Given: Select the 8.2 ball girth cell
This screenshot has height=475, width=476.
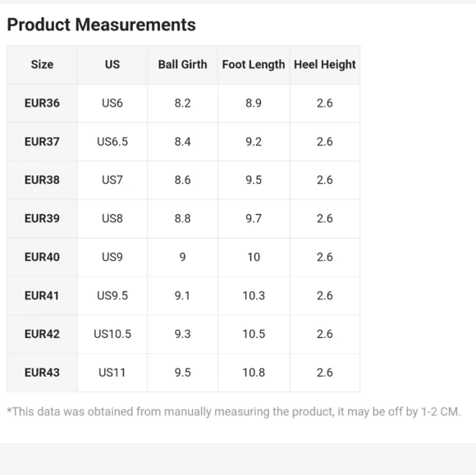Looking at the screenshot, I should pyautogui.click(x=182, y=103).
